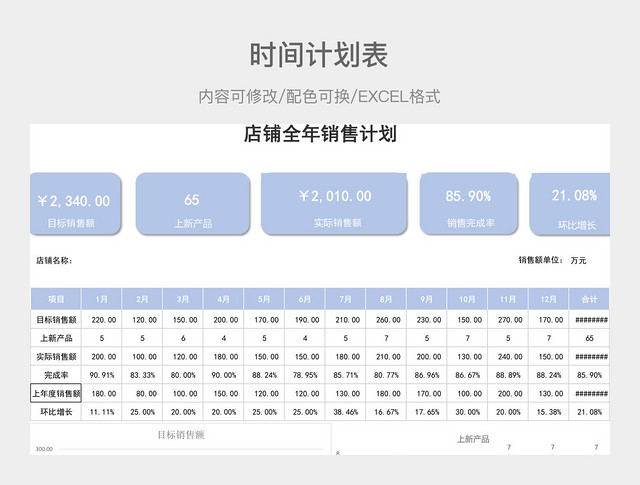Image resolution: width=640 pixels, height=485 pixels.
Task: Click 环比增长 cell 11.11%
Action: (101, 412)
